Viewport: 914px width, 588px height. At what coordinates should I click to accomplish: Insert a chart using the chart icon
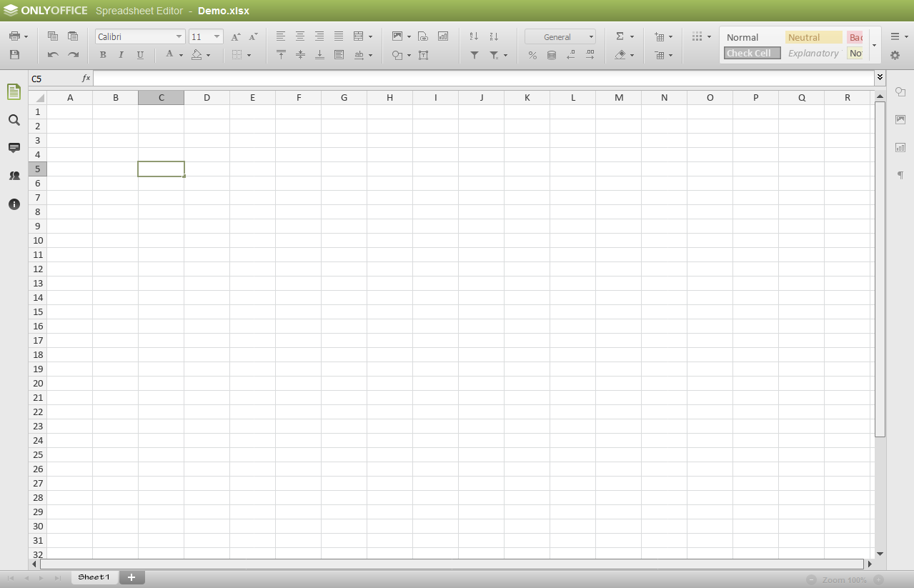(443, 36)
